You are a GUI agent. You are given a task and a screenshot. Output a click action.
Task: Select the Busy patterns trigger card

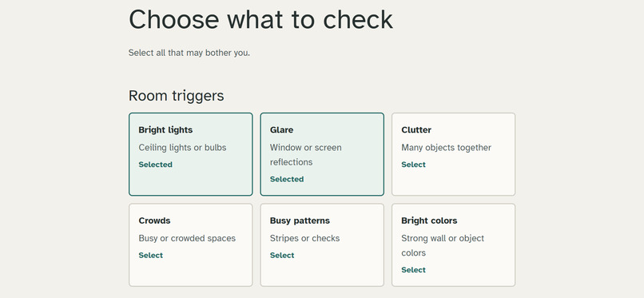(322, 245)
